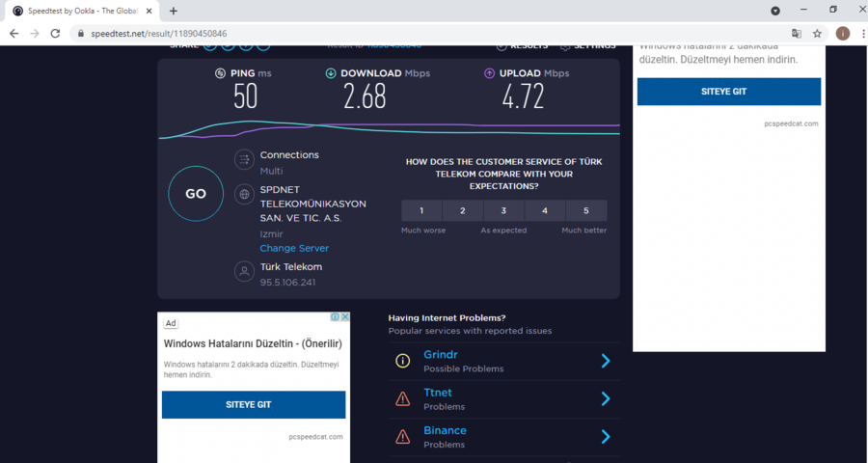Click the address bar URL
This screenshot has height=463, width=868.
pyautogui.click(x=159, y=34)
